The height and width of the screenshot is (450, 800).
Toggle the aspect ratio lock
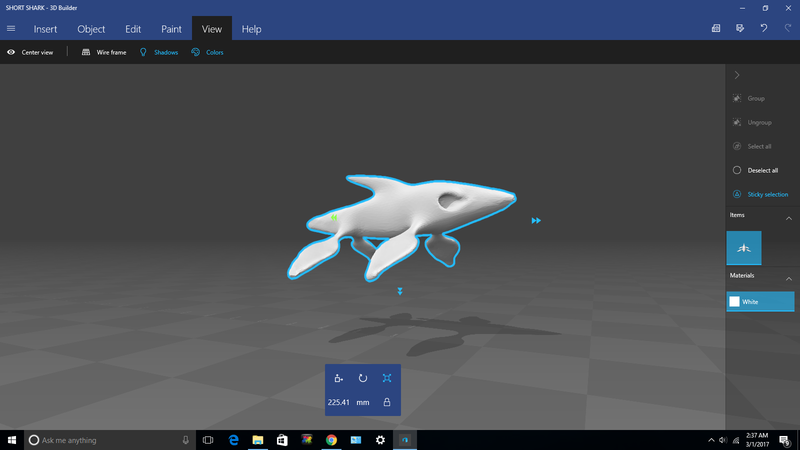[387, 402]
